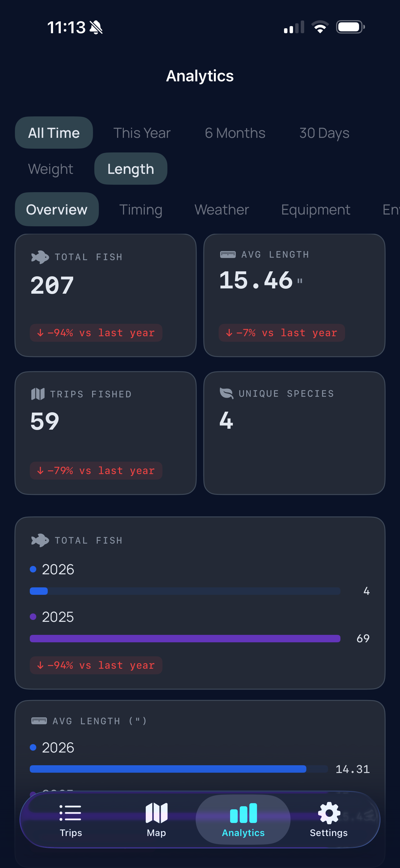Tap the Analytics bar chart icon

243,813
